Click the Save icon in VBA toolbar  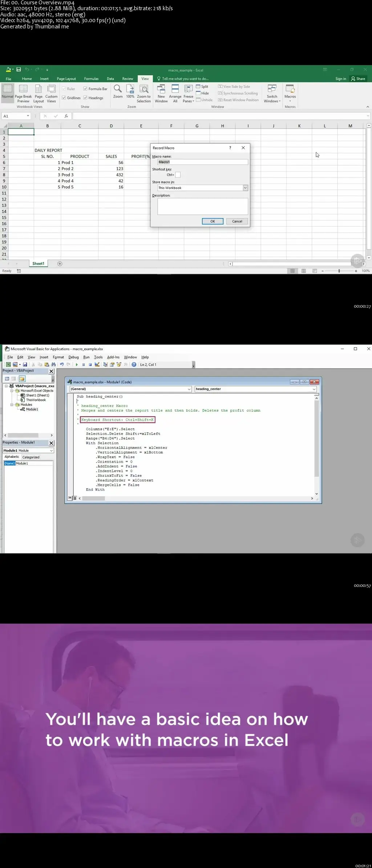click(25, 364)
